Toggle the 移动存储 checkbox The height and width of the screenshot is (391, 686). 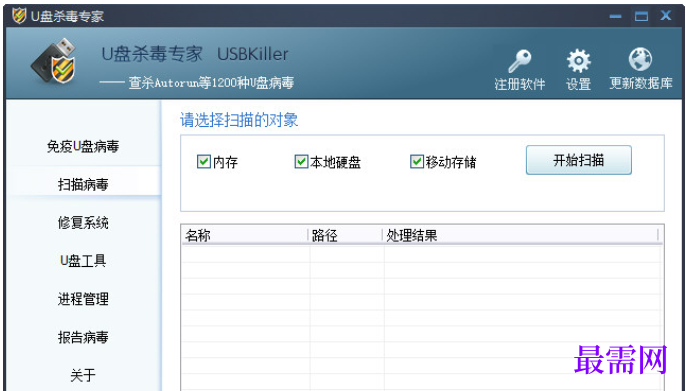pos(416,161)
